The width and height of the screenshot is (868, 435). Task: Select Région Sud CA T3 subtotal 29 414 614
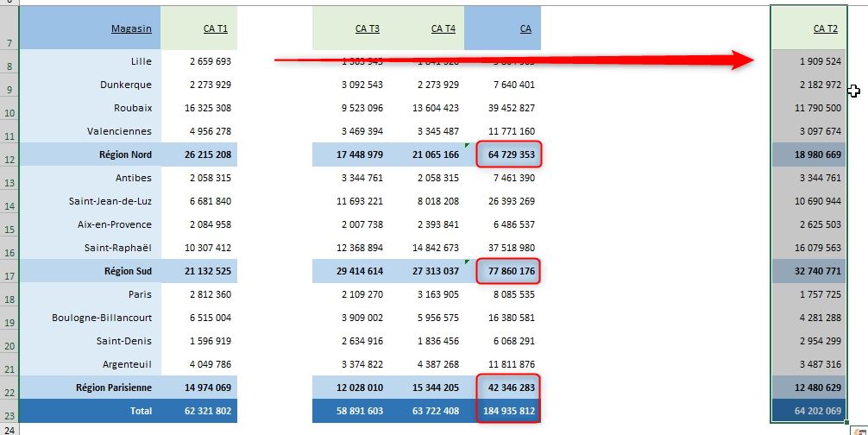click(350, 271)
